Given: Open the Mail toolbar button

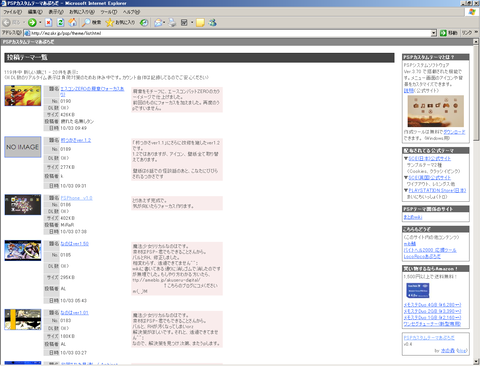Looking at the screenshot, I should [x=158, y=23].
